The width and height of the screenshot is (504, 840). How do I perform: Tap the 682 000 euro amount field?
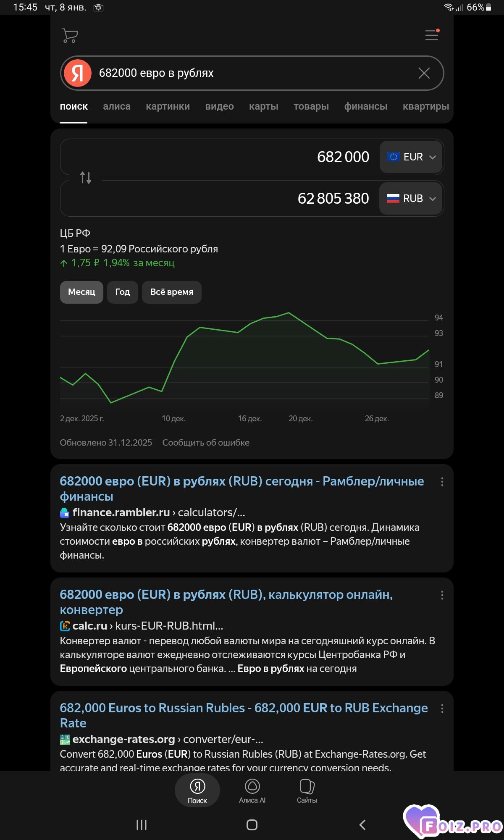(252, 157)
